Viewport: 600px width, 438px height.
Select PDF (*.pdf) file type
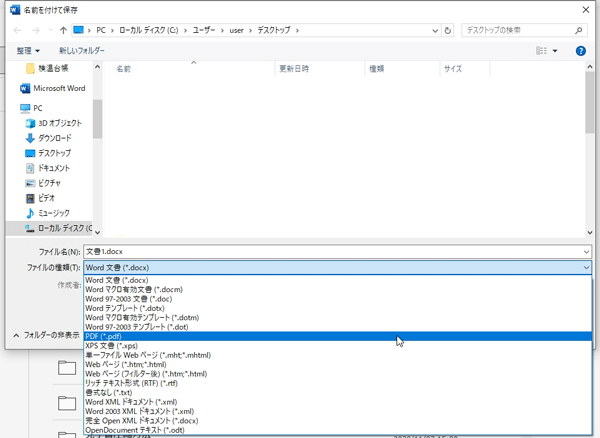(x=338, y=336)
